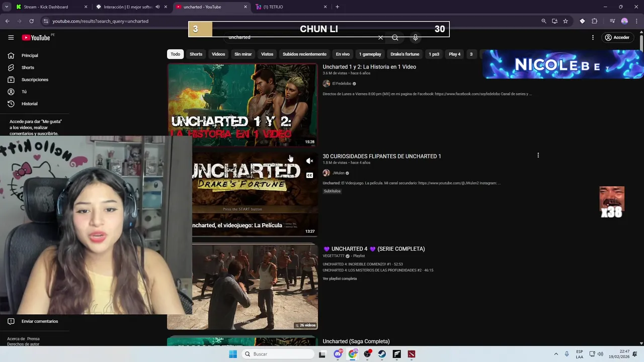Viewport: 644px width, 362px height.
Task: Open Historial in the sidebar
Action: 29,104
